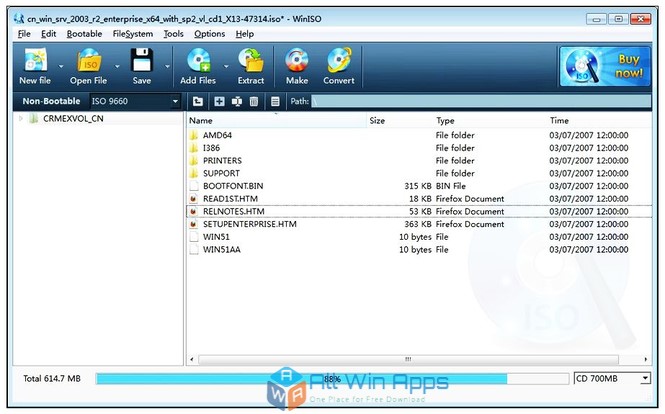Click the New file toolbar icon

(36, 60)
